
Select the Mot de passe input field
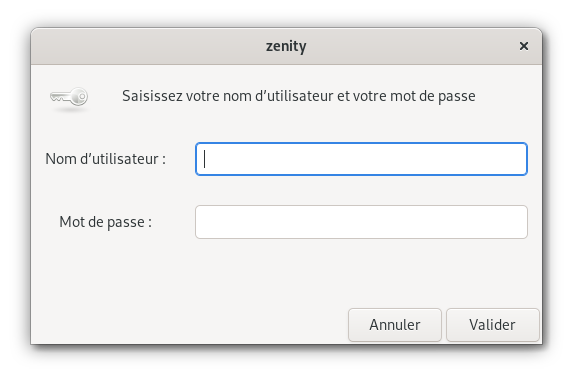[361, 222]
